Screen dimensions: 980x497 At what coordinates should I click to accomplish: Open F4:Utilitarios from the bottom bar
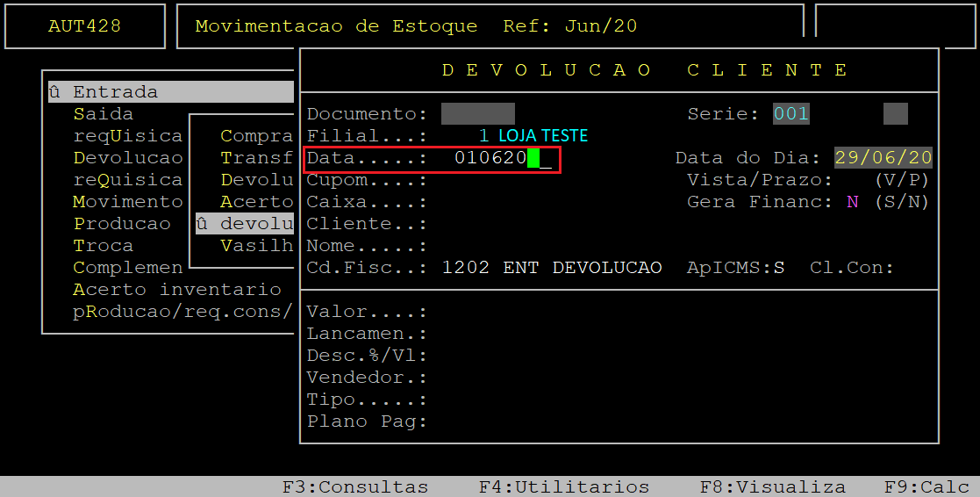click(x=563, y=486)
